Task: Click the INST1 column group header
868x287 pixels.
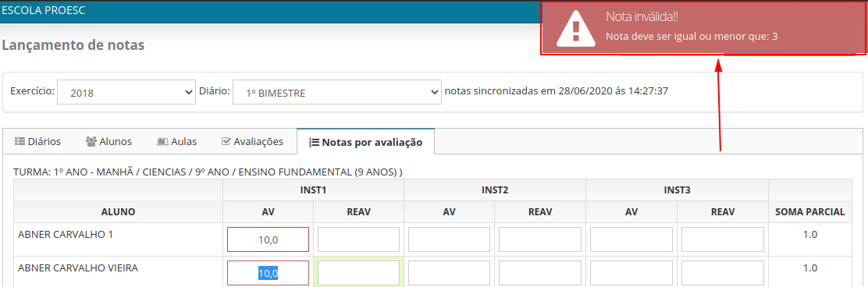Action: point(313,190)
